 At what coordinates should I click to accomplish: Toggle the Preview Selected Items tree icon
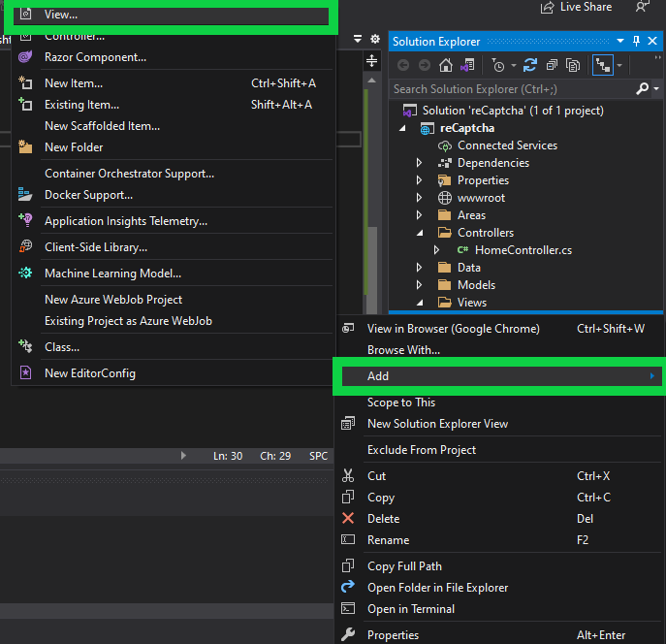pos(603,65)
